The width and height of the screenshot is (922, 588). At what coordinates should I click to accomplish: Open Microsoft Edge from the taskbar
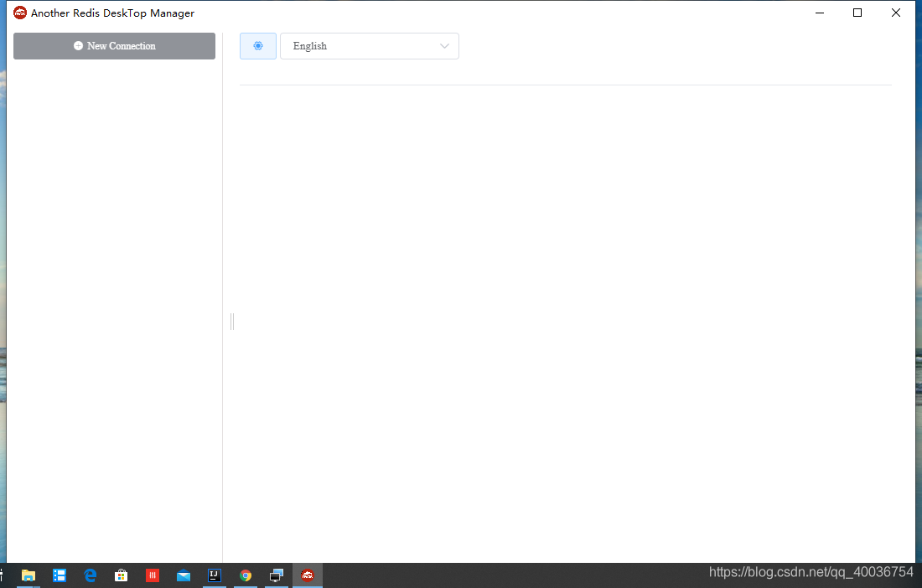point(90,575)
